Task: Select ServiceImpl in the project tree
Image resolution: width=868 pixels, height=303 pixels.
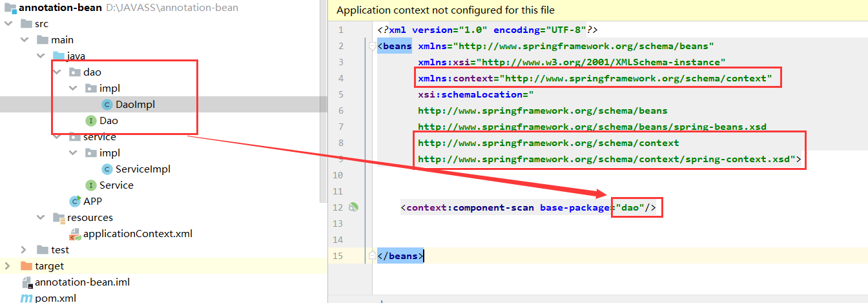Action: point(143,169)
